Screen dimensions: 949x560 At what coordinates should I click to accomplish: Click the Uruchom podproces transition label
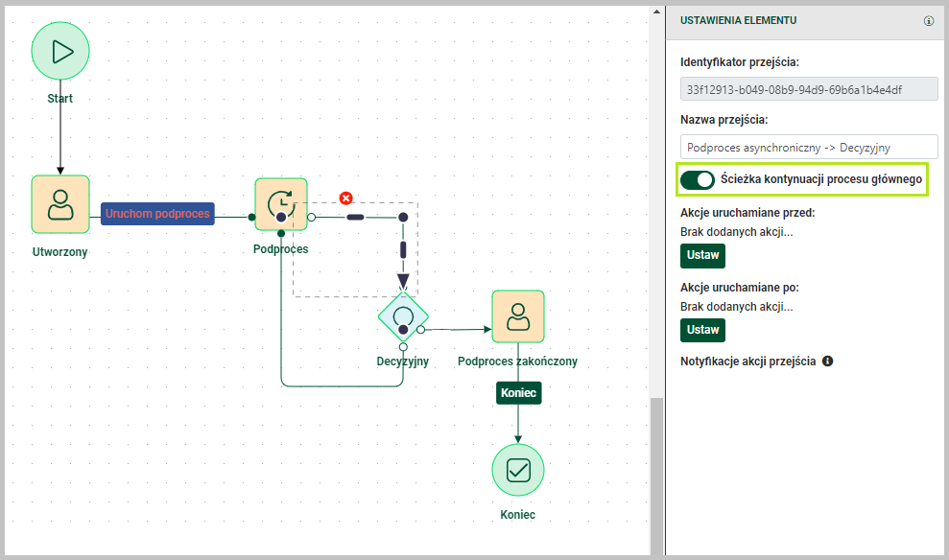[x=157, y=214]
